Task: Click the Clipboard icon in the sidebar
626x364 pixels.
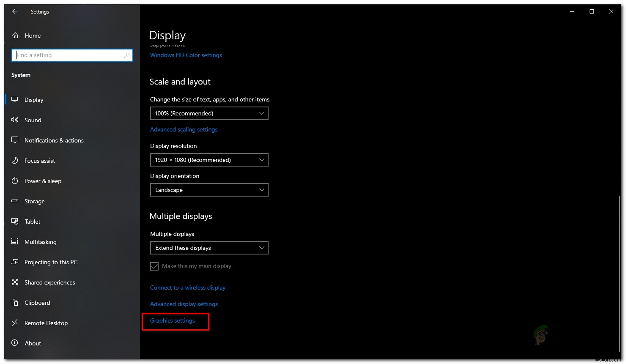Action: point(15,303)
